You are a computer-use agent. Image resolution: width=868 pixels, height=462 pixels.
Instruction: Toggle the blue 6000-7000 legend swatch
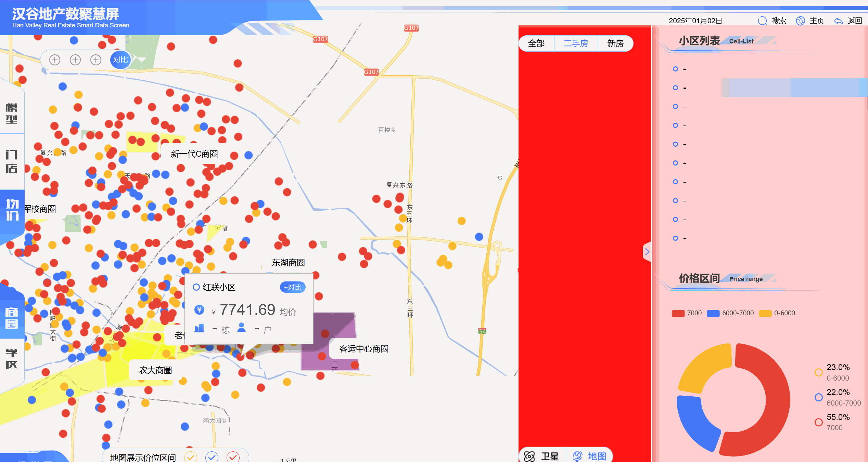pyautogui.click(x=713, y=314)
